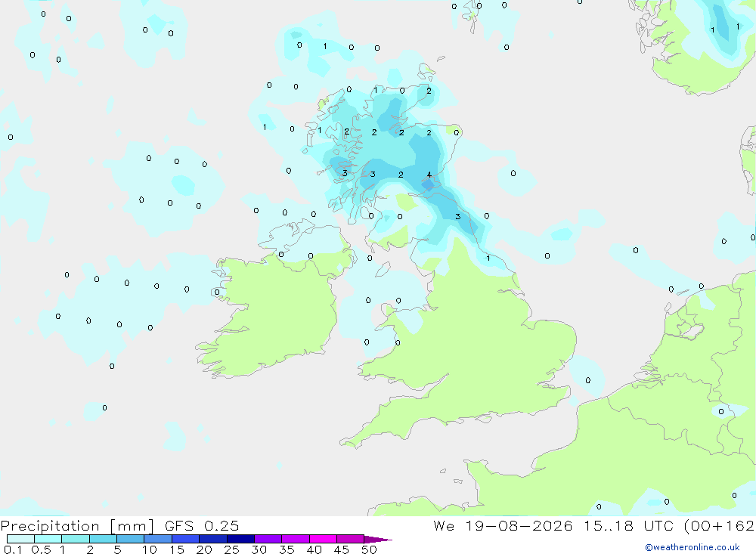Click the '50' legend scale label
The image size is (756, 554).
coord(369,549)
